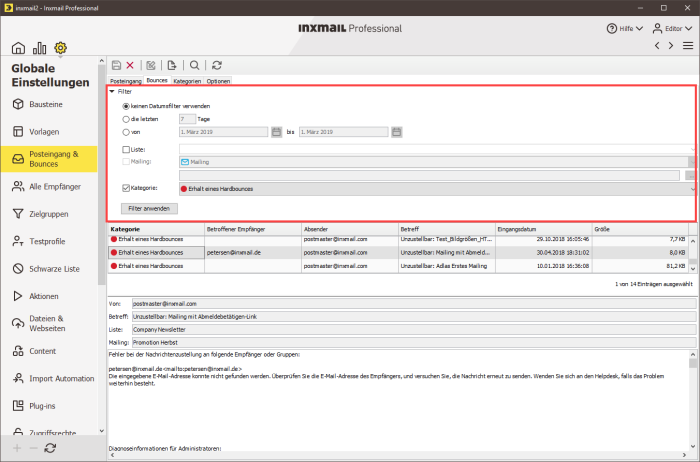Select Posteingang & Bounces sidebar item
The width and height of the screenshot is (700, 462).
pos(49,159)
